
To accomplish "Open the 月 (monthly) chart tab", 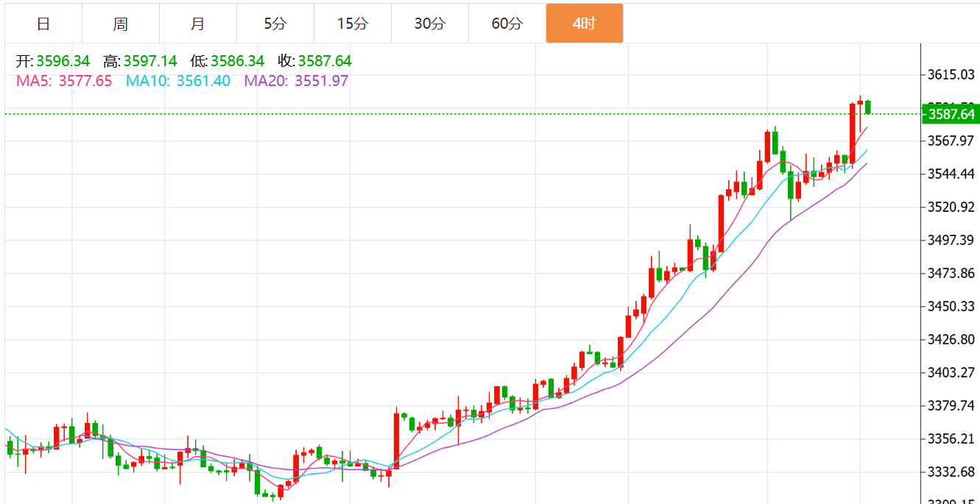I will [x=198, y=24].
